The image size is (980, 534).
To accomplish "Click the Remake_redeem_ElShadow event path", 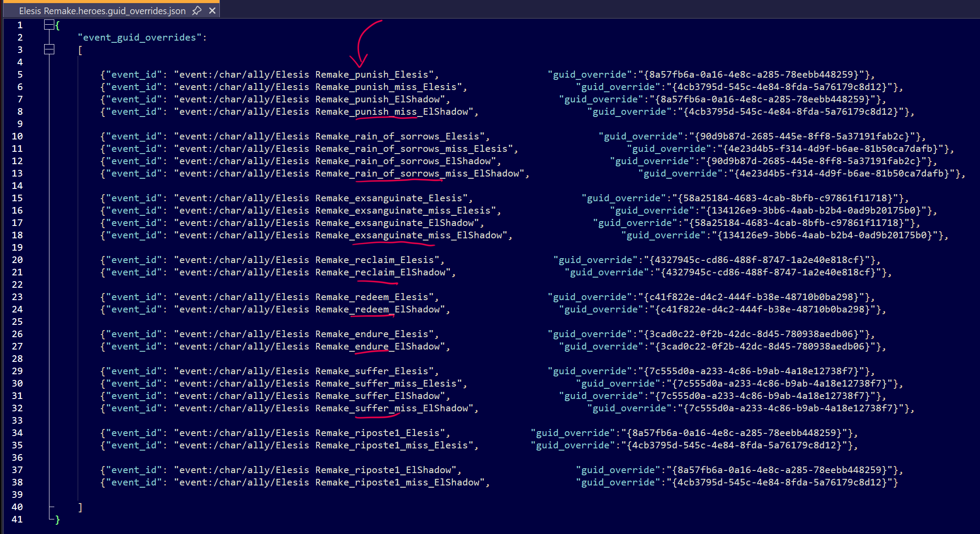I will click(309, 309).
